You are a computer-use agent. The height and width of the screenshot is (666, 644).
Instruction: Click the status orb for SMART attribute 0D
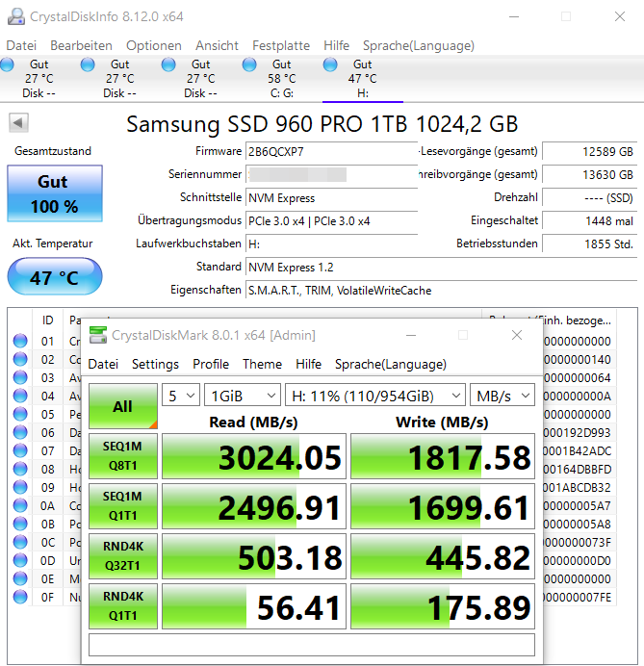[x=20, y=560]
